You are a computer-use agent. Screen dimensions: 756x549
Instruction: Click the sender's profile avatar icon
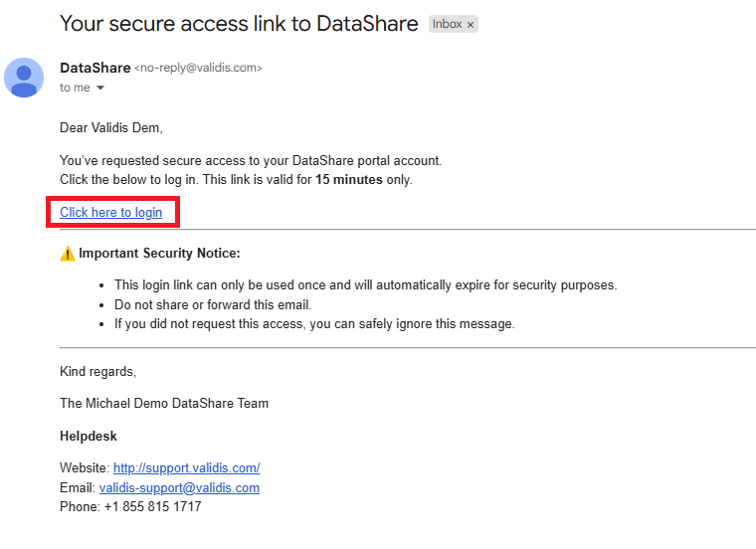tap(24, 78)
